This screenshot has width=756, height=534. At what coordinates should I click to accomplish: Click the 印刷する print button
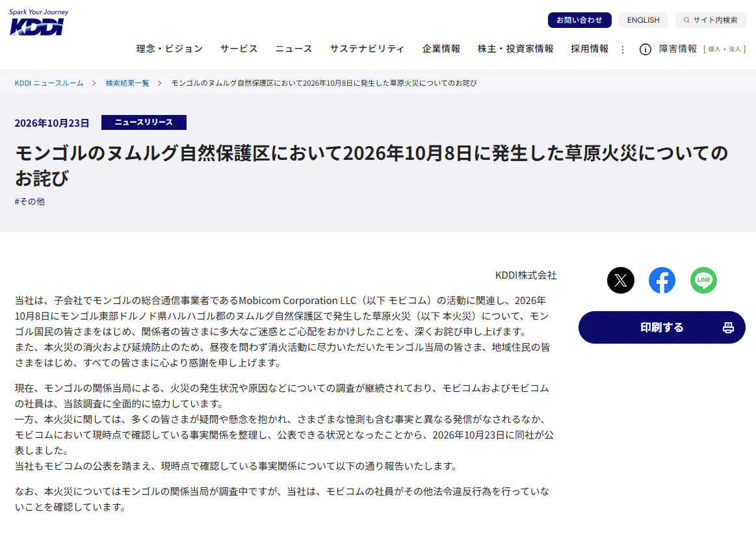(662, 327)
